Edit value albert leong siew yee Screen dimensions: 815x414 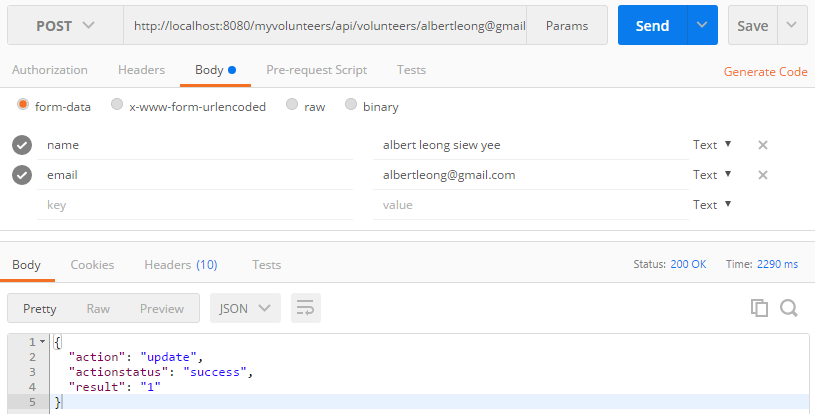[x=531, y=145]
